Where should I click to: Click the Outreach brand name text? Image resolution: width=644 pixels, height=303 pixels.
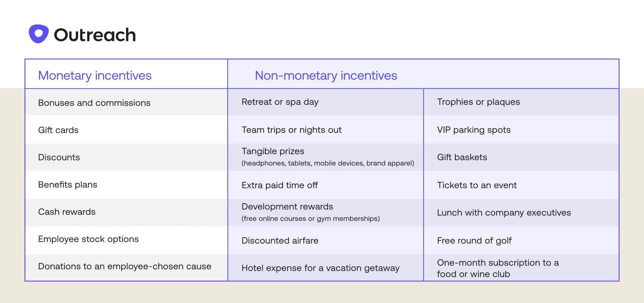tap(95, 35)
